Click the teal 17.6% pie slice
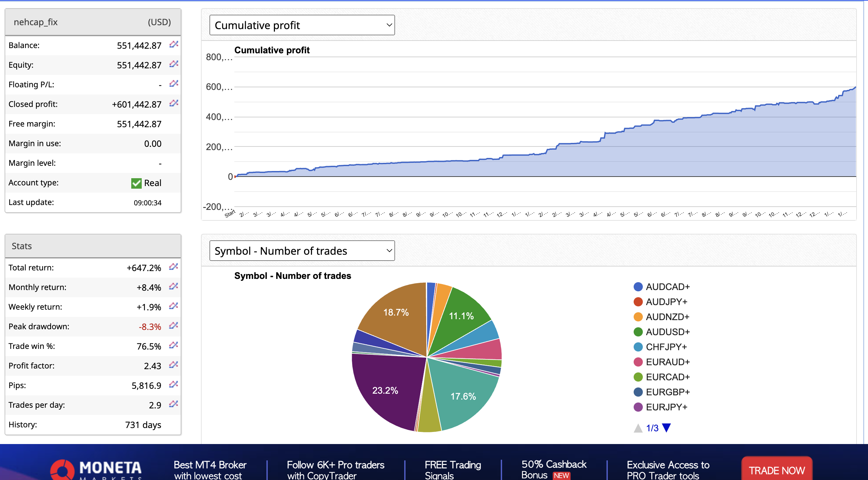 [463, 396]
